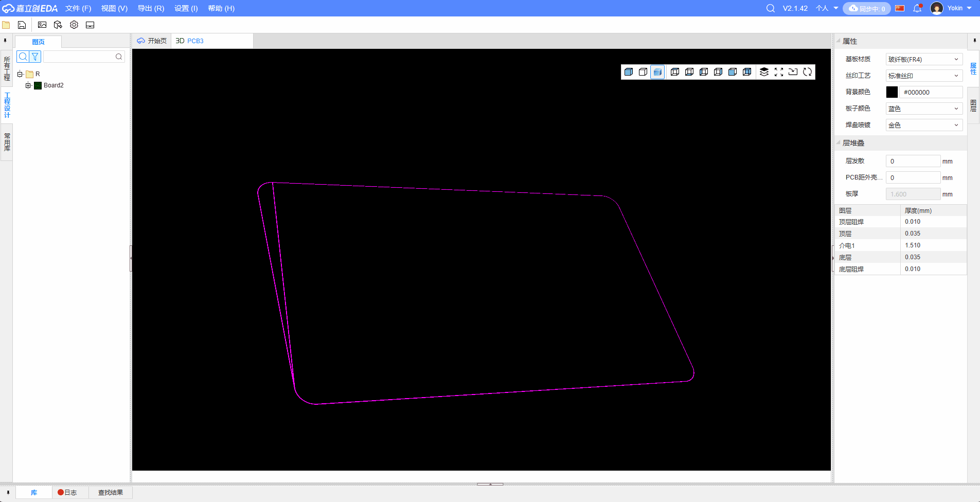Switch to white outline cube render mode
The width and height of the screenshot is (980, 502).
coord(643,72)
